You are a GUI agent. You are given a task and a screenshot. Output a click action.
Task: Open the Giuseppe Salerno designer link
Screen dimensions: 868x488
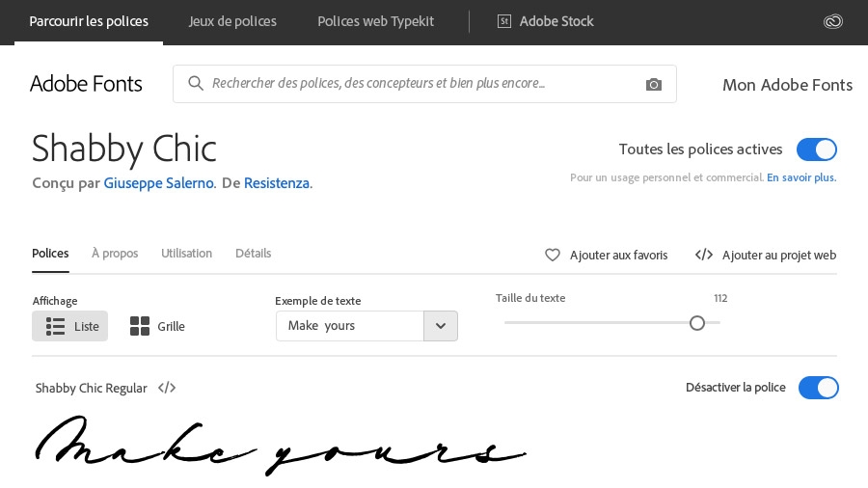pyautogui.click(x=159, y=183)
